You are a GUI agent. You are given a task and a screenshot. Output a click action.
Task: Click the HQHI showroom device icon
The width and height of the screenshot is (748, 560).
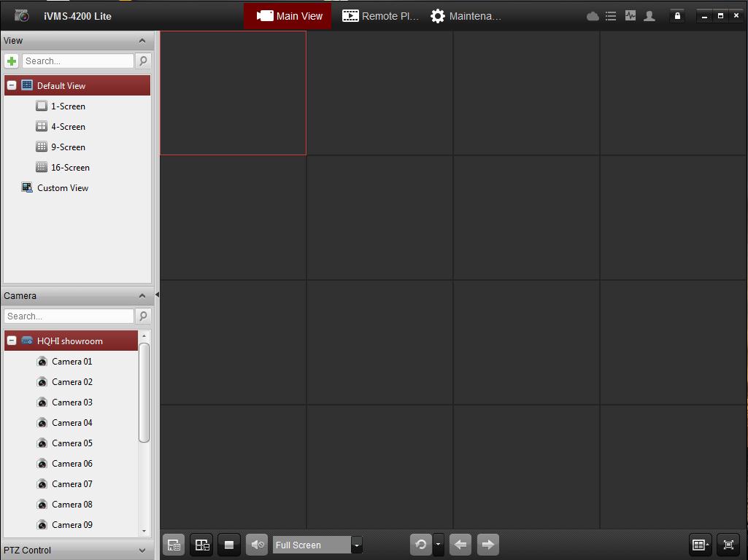point(27,341)
